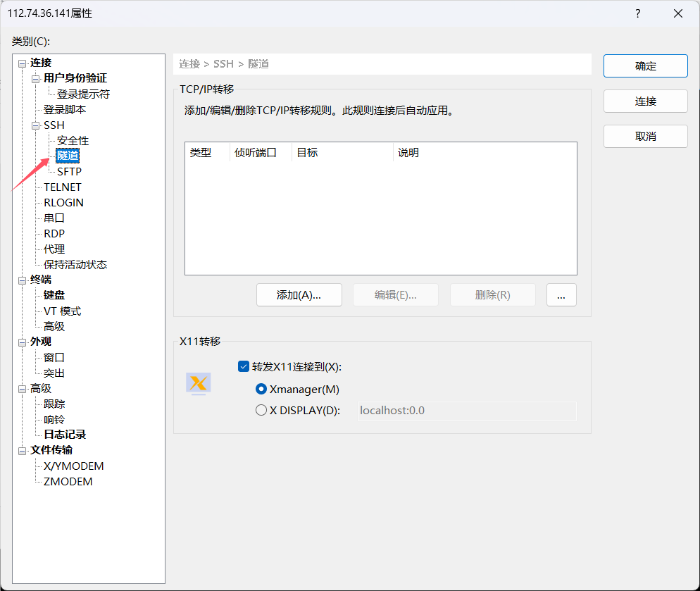The width and height of the screenshot is (700, 591).
Task: Click the 编辑(E)... button
Action: coord(396,295)
